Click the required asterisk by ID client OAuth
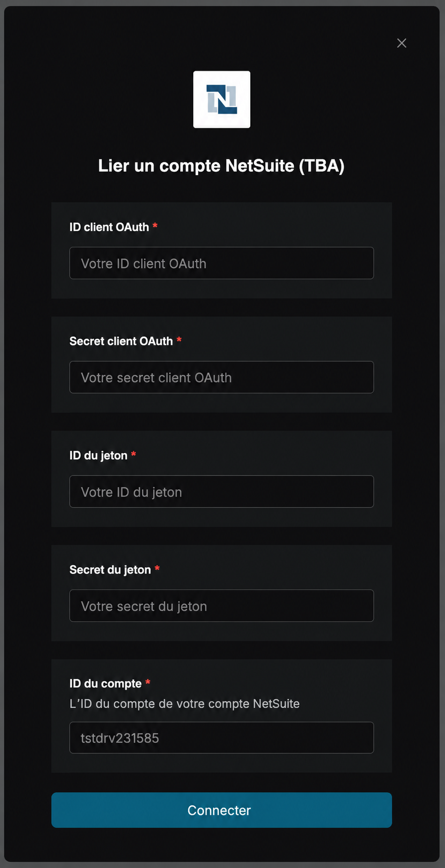This screenshot has height=868, width=445. tap(155, 226)
